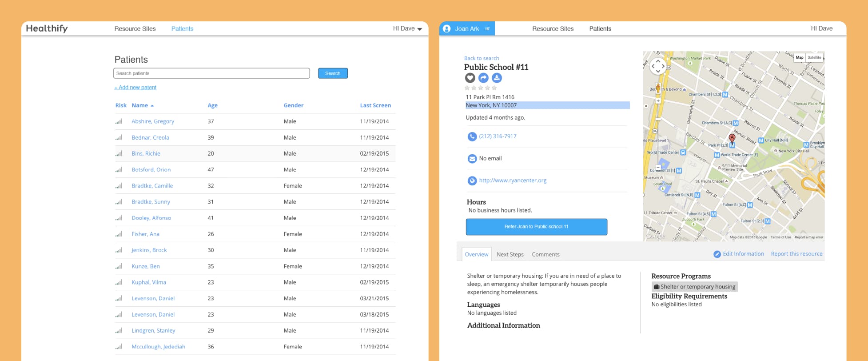Click the blue Search button

333,73
